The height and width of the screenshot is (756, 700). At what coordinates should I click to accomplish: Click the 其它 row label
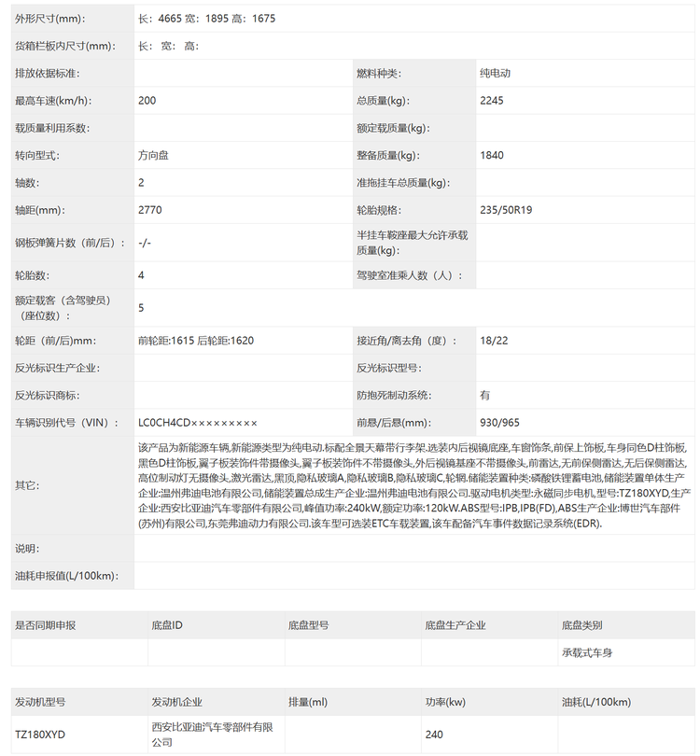pos(26,485)
